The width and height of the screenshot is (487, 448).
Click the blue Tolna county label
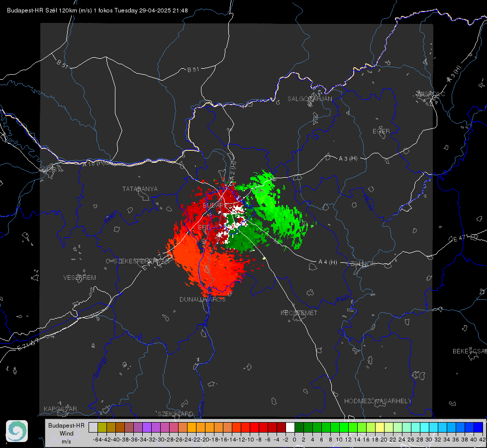pyautogui.click(x=201, y=408)
